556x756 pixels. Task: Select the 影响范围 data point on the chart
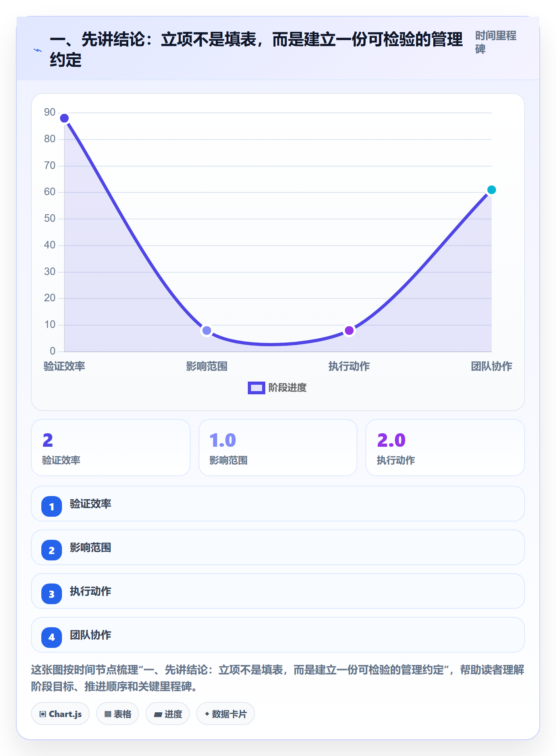point(207,330)
